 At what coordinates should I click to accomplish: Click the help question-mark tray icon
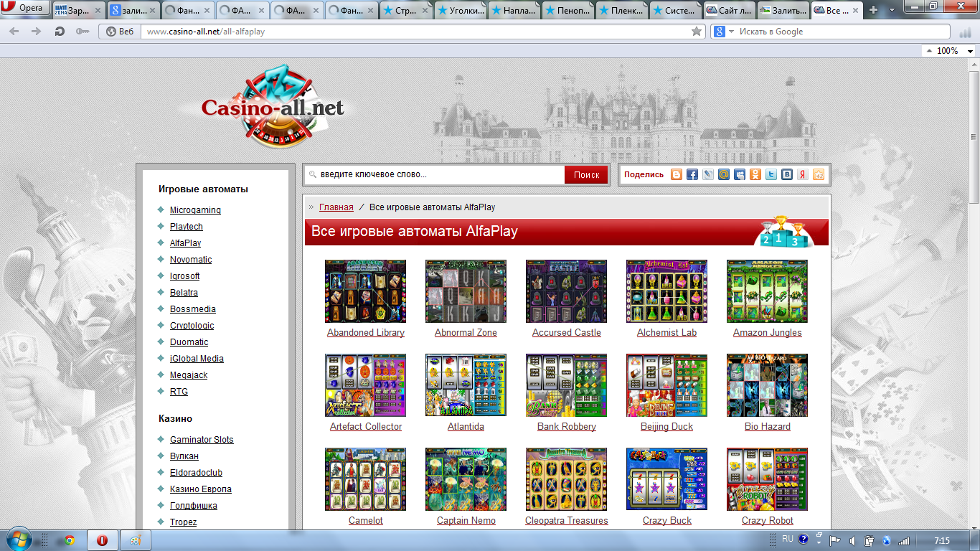click(804, 538)
